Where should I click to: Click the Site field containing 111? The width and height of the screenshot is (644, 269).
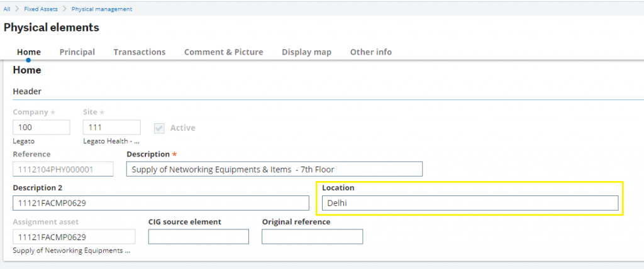tap(112, 128)
